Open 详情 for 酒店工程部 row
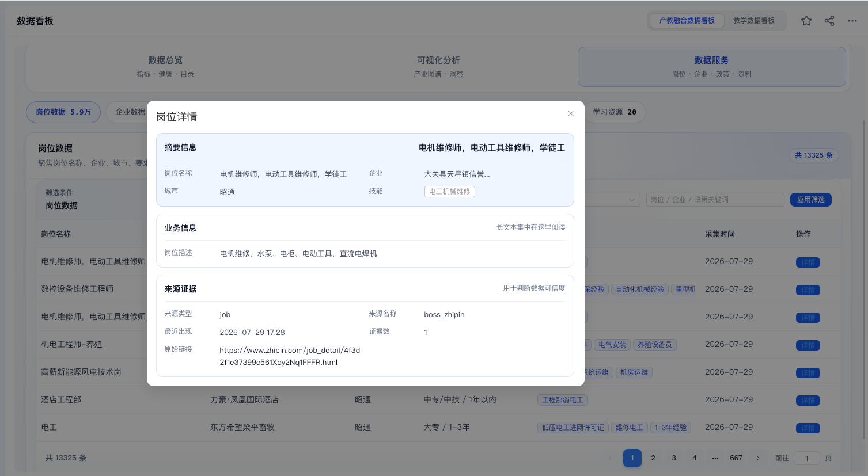 808,401
